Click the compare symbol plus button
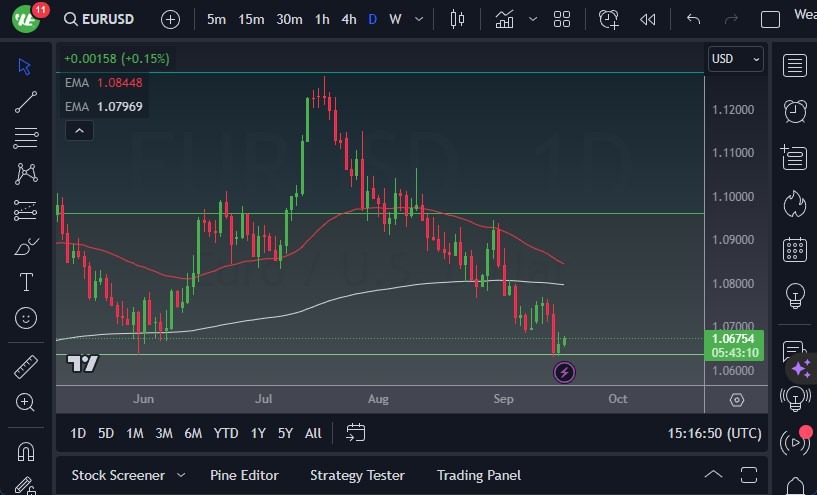 pos(171,19)
